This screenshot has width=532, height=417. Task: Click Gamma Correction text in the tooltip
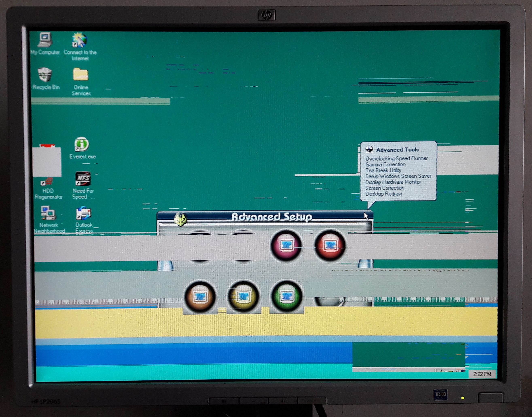pyautogui.click(x=385, y=165)
